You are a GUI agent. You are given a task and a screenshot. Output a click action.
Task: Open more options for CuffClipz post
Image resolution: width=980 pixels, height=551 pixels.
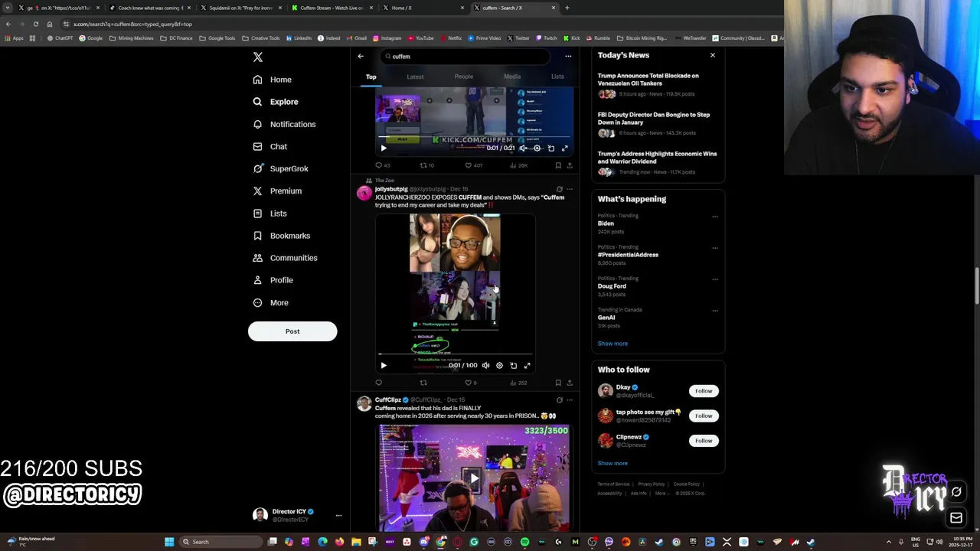pos(569,400)
